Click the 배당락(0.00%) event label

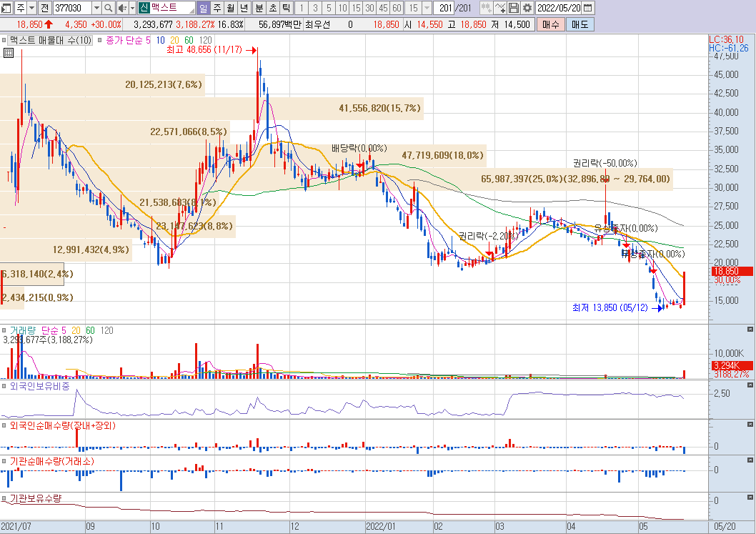coord(359,148)
